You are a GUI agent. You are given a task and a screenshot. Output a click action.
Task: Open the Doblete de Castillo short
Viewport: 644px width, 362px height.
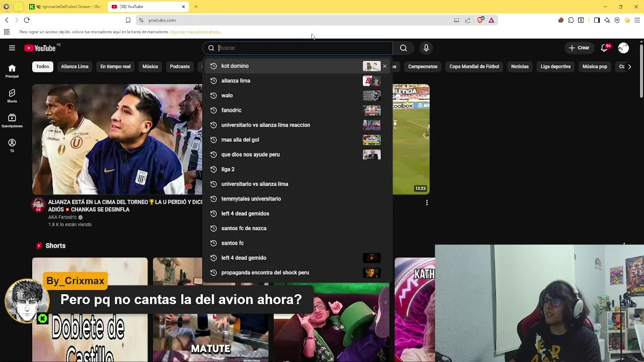coord(90,310)
